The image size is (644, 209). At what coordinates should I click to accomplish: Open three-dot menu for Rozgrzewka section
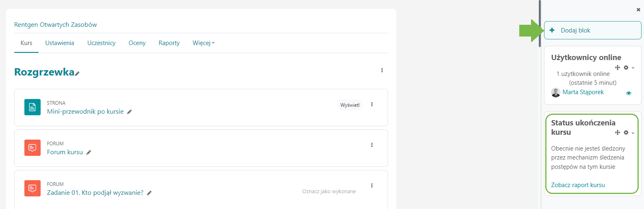pos(382,70)
